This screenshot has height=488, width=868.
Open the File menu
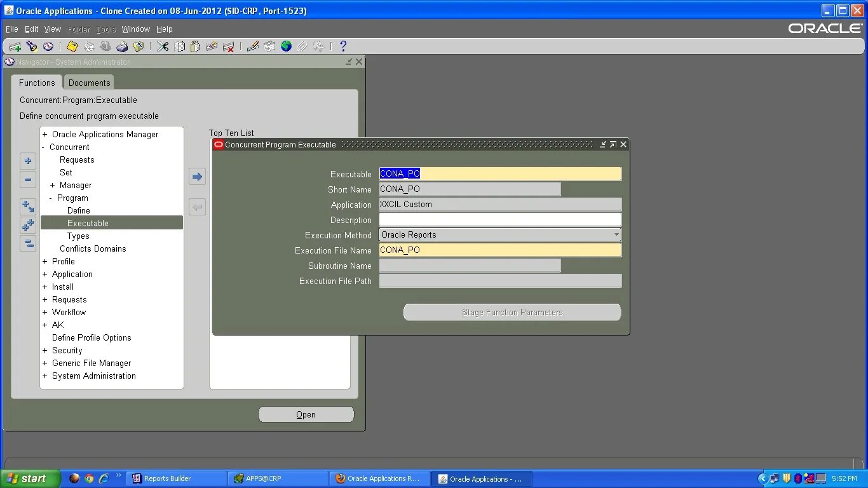click(12, 29)
